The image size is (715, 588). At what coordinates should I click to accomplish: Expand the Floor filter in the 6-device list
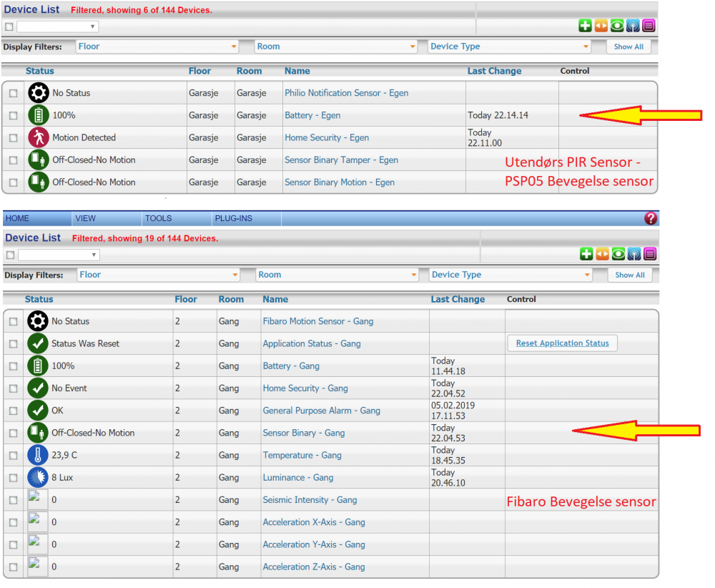[157, 46]
